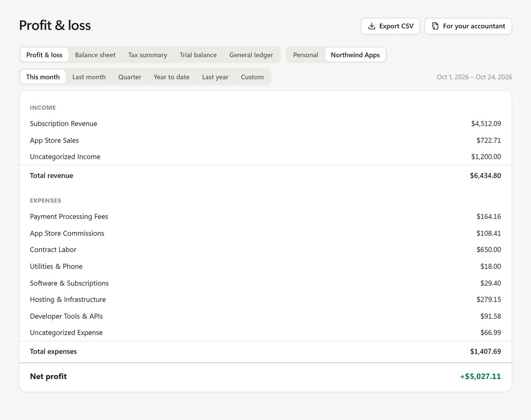
Task: Click the $279.15 hosting amount
Action: (489, 299)
